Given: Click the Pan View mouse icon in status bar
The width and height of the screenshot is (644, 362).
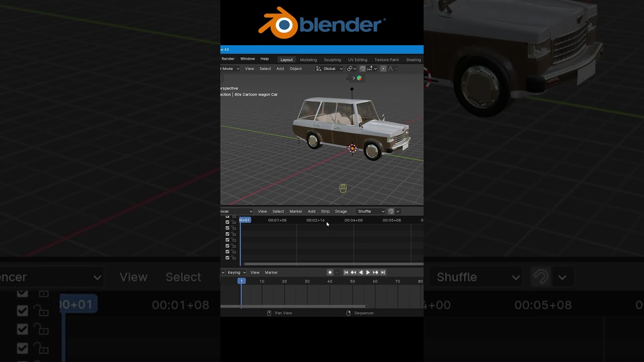Looking at the screenshot, I should coord(269,313).
